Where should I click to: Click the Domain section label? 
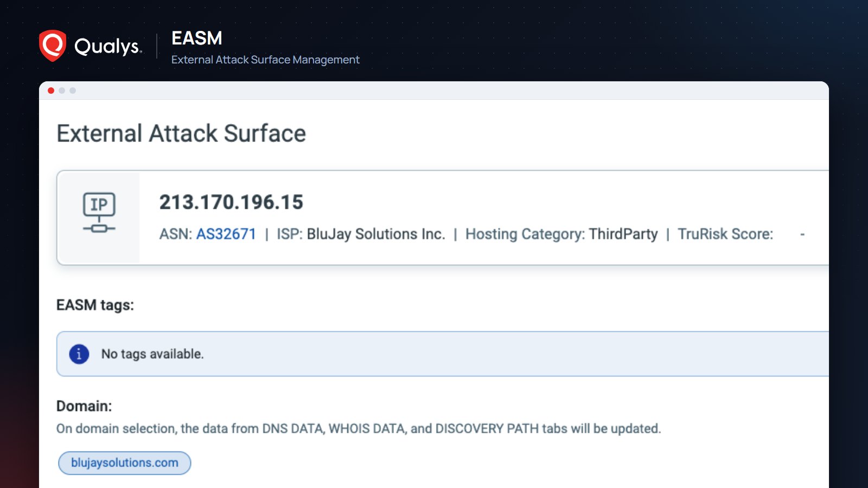coord(84,406)
